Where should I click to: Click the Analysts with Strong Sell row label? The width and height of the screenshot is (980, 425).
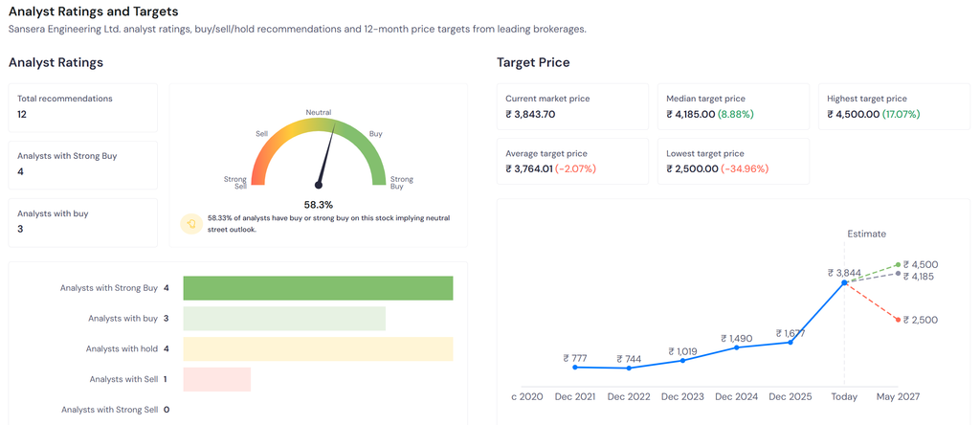coord(109,410)
